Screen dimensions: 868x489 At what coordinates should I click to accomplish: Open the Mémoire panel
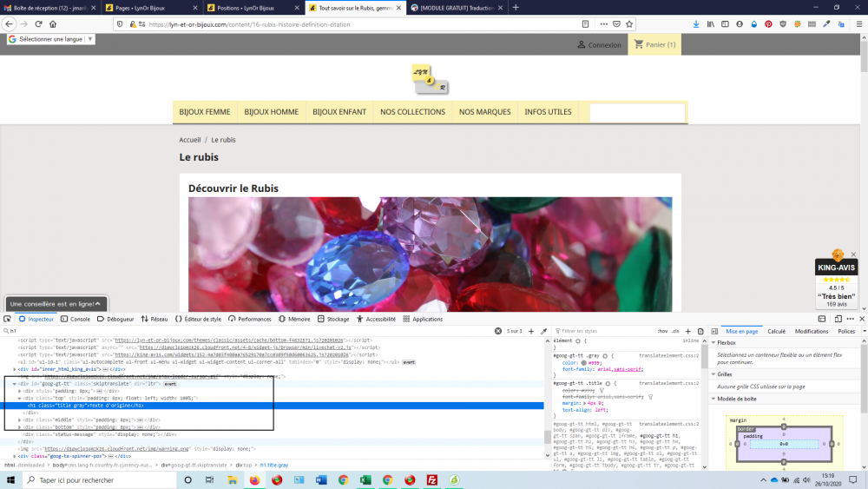(x=294, y=319)
